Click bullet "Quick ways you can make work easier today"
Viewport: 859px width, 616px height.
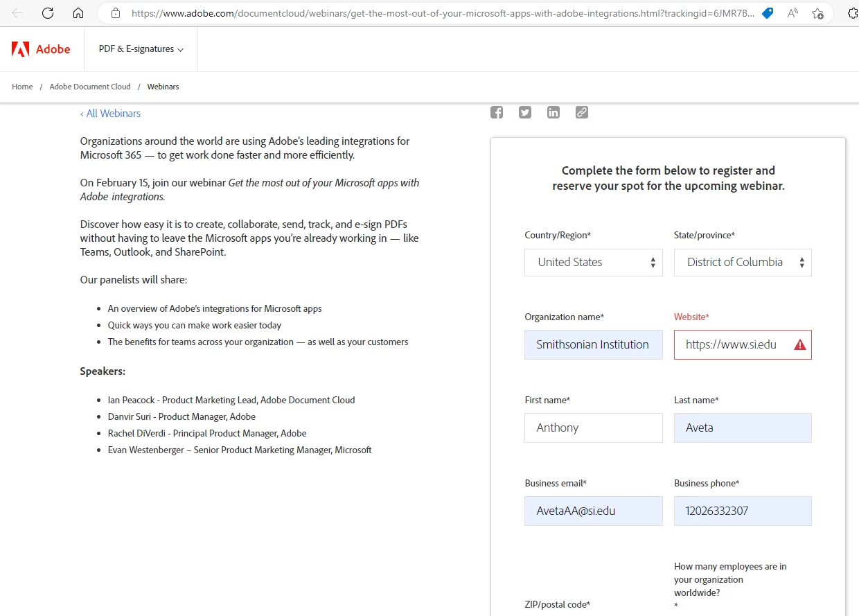[195, 325]
